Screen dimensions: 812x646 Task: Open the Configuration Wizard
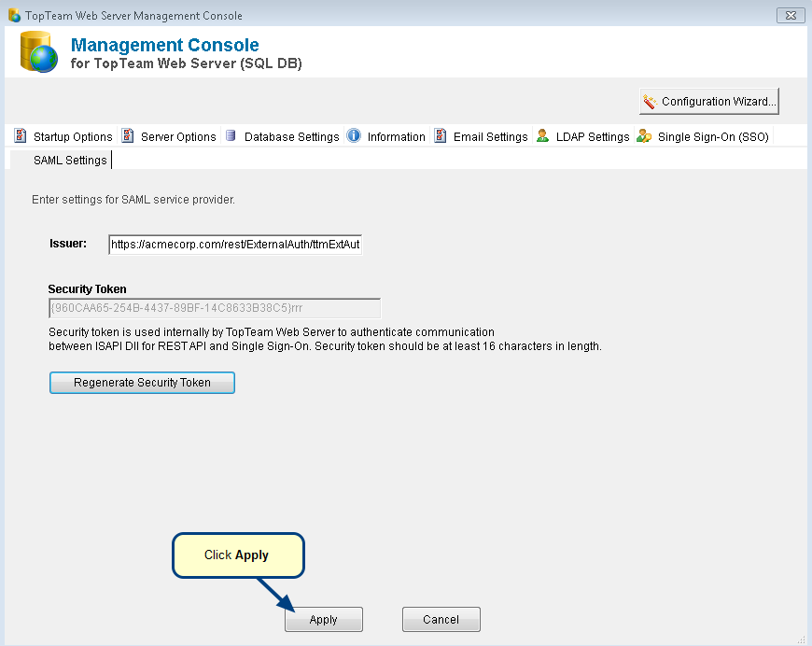pyautogui.click(x=709, y=101)
